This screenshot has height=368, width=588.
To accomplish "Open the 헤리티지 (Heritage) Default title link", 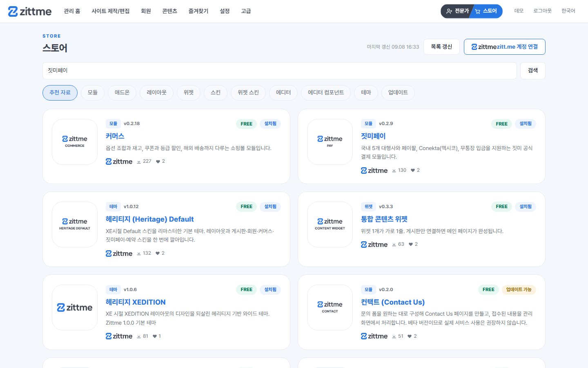I will (149, 219).
